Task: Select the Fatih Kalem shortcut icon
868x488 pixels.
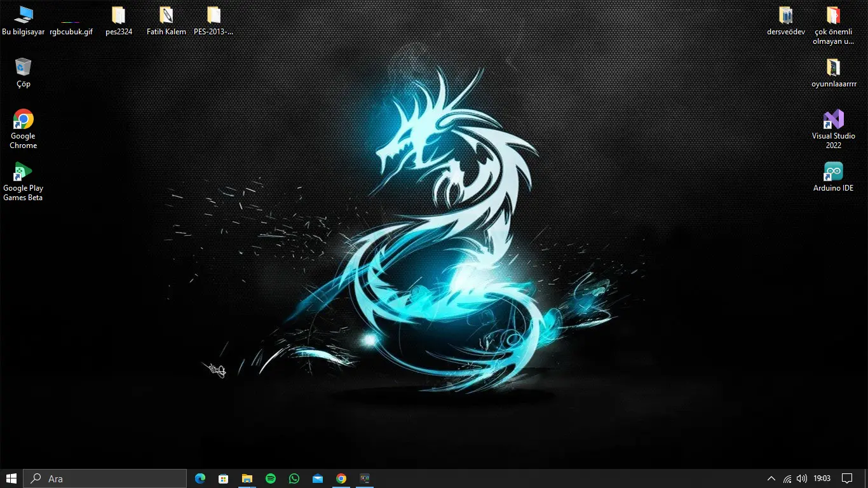Action: [x=166, y=20]
